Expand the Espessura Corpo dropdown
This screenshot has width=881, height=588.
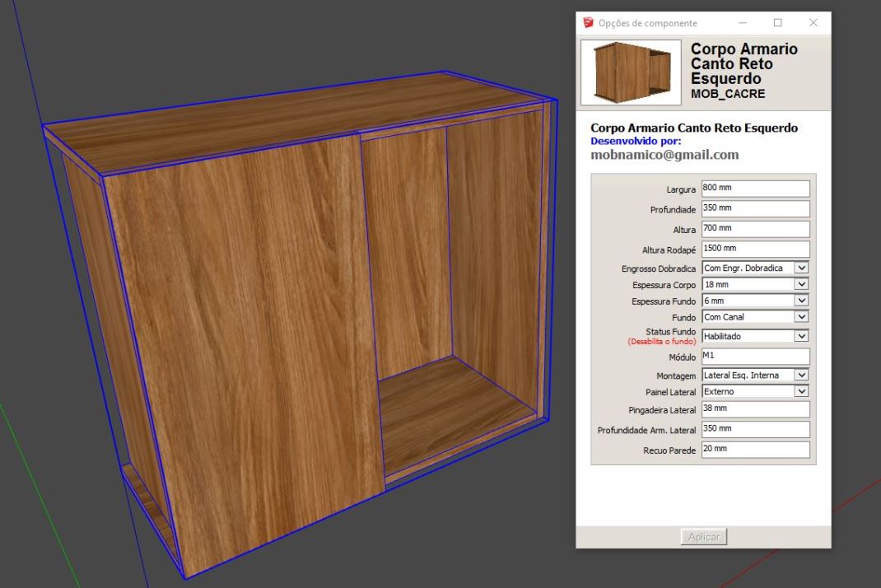click(x=756, y=284)
